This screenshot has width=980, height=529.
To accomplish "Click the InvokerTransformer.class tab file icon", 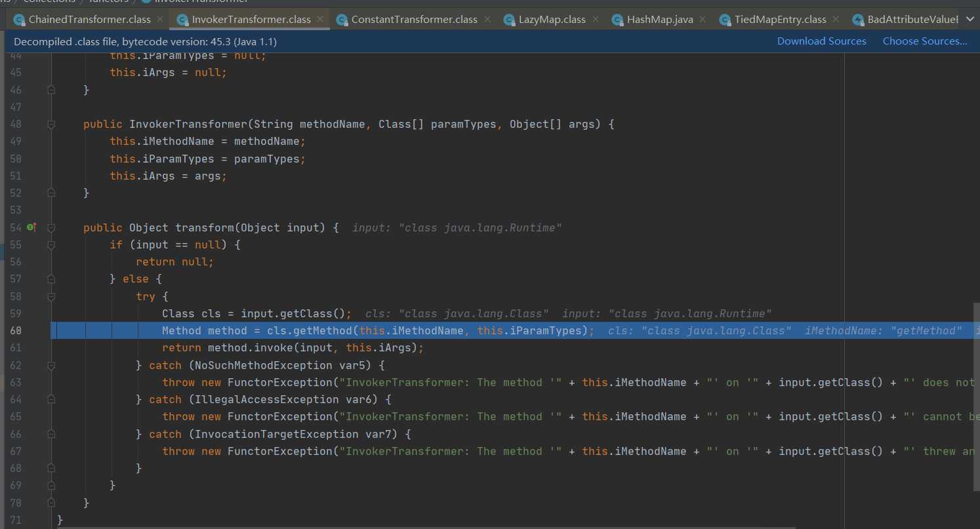I will pos(182,20).
